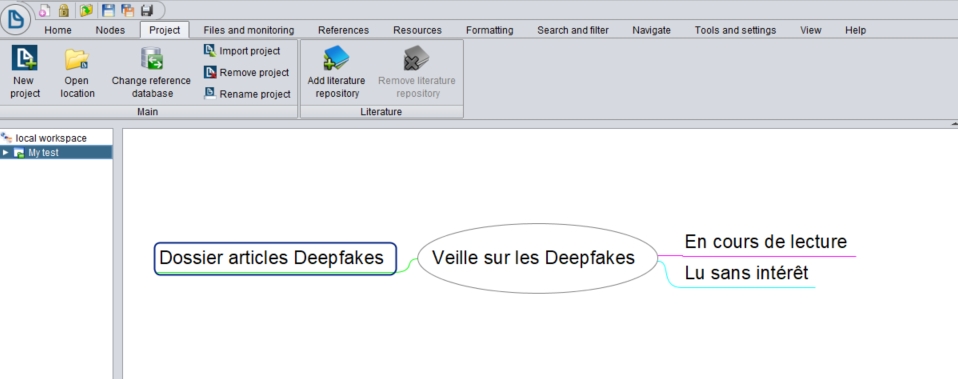This screenshot has width=958, height=379.
Task: Create a New project
Action: pyautogui.click(x=25, y=72)
